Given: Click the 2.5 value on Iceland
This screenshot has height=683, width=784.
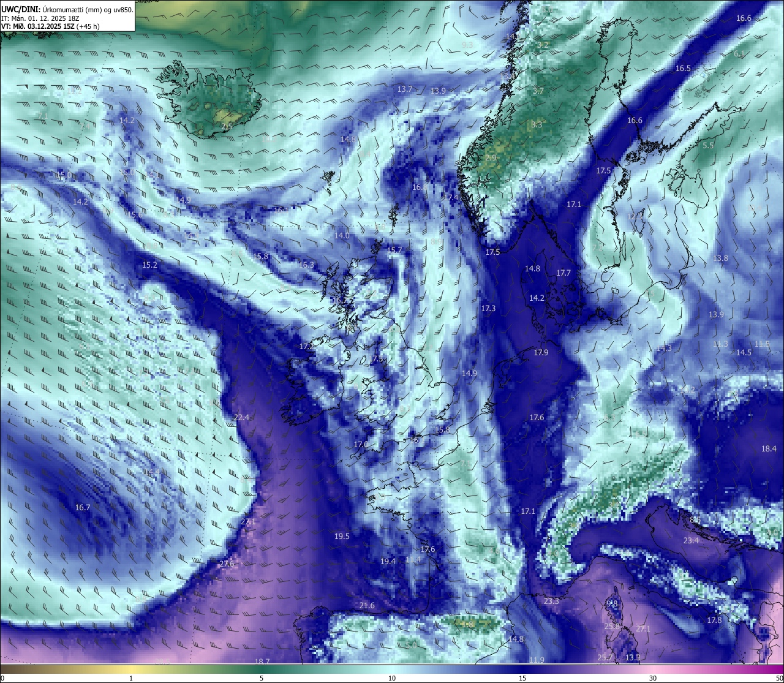Looking at the screenshot, I should (227, 126).
